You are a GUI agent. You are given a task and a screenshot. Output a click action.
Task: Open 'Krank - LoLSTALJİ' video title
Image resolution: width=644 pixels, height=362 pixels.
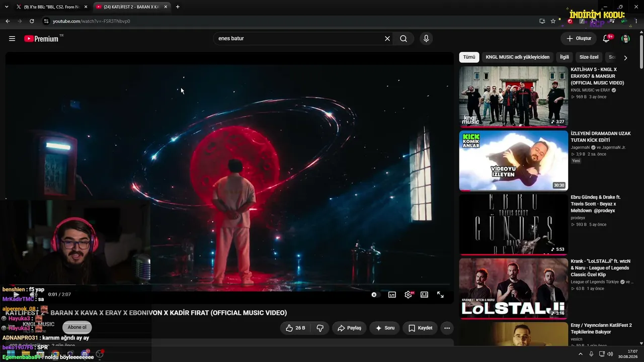point(600,268)
